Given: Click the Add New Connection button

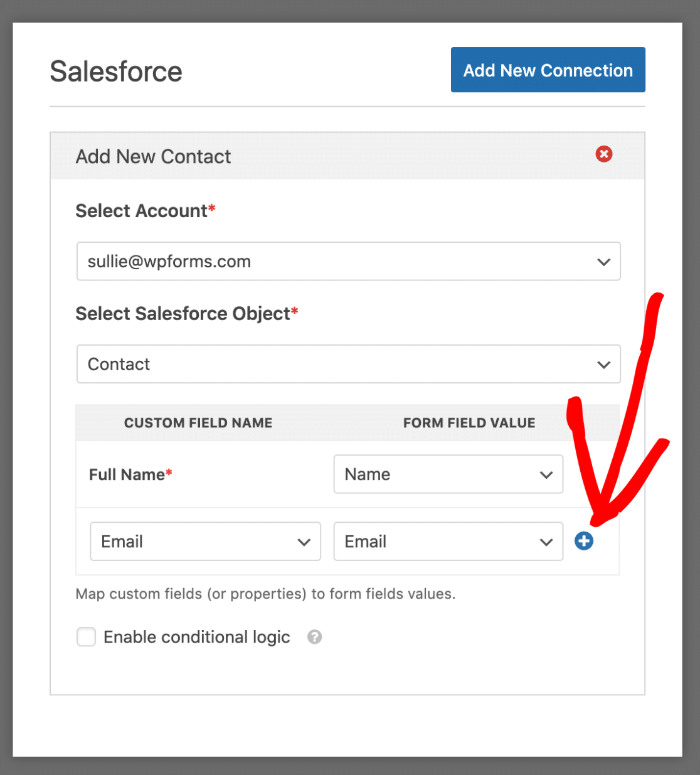Looking at the screenshot, I should click(548, 70).
